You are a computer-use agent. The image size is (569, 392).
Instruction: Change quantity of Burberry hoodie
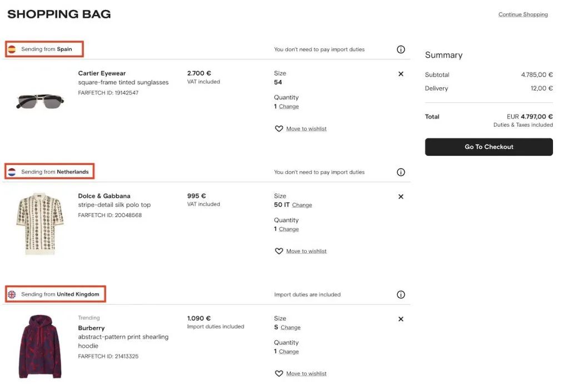[288, 351]
